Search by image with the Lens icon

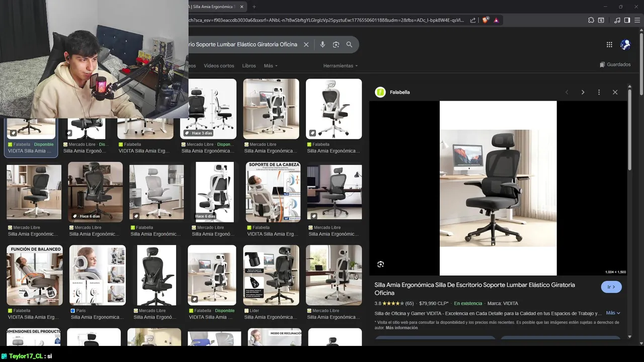click(x=336, y=44)
